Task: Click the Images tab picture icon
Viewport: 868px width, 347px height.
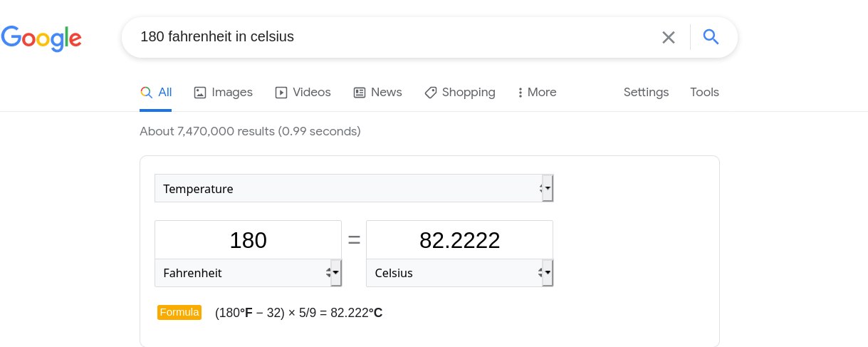Action: point(200,92)
